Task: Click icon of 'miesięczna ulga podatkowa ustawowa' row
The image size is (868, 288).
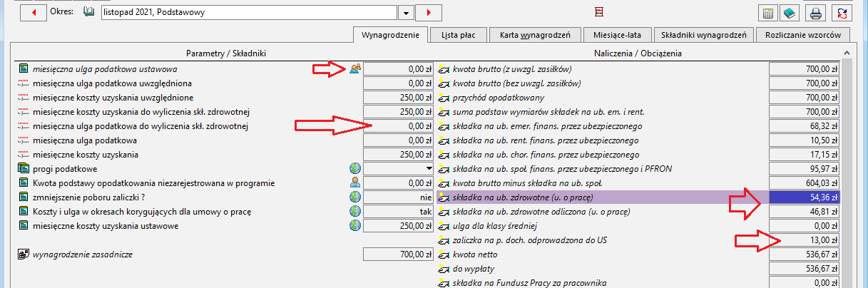Action: click(x=24, y=69)
